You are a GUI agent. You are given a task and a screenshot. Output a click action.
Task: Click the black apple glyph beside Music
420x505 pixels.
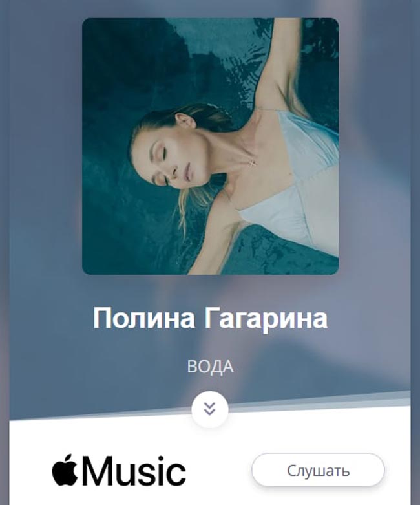coord(65,469)
